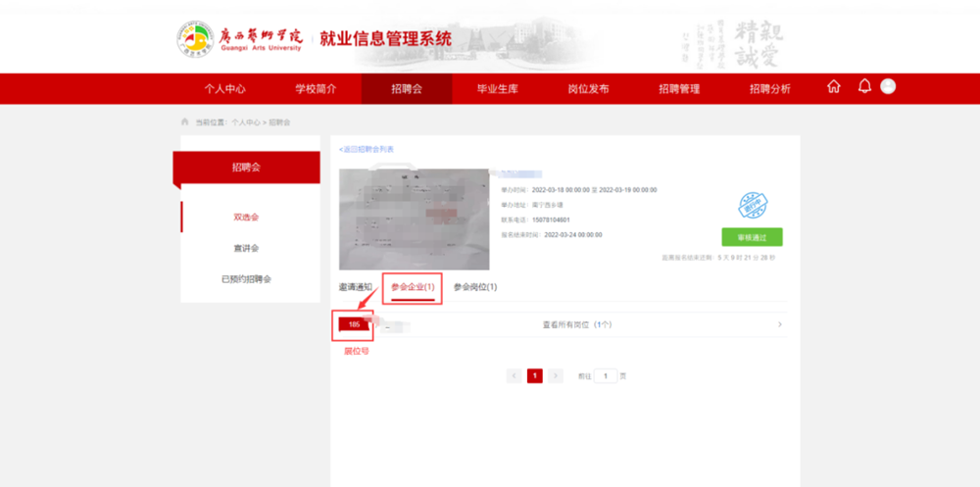Click 就业信息管理系统 title
980x487 pixels.
tap(385, 39)
